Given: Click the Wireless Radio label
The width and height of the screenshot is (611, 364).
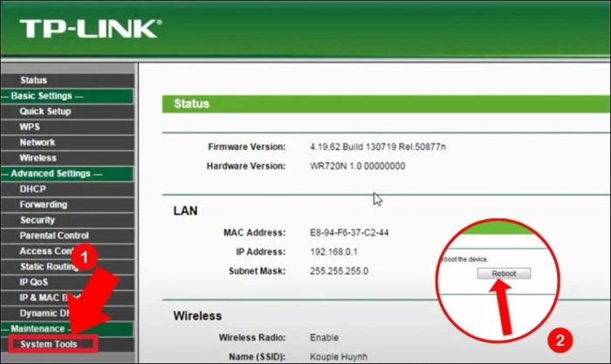Looking at the screenshot, I should (x=252, y=338).
